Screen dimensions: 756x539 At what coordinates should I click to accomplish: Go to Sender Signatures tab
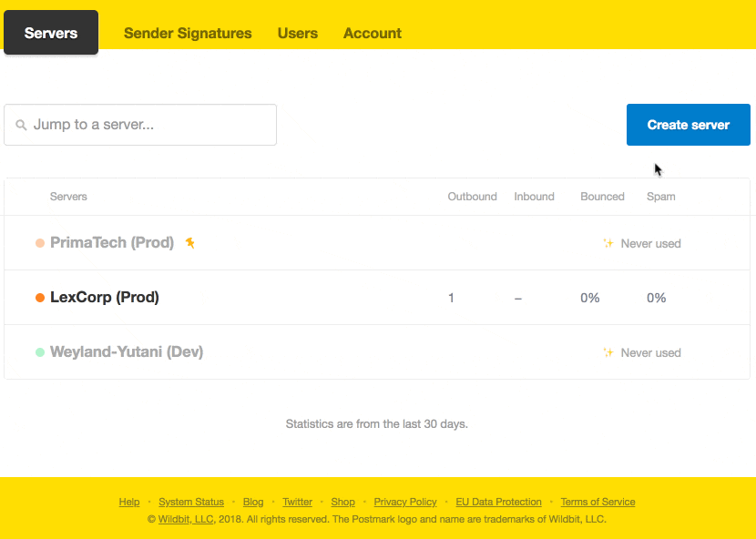tap(188, 33)
